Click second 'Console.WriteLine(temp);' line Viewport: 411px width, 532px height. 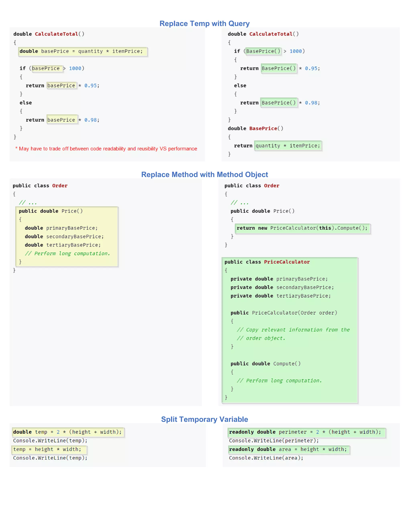[50, 458]
